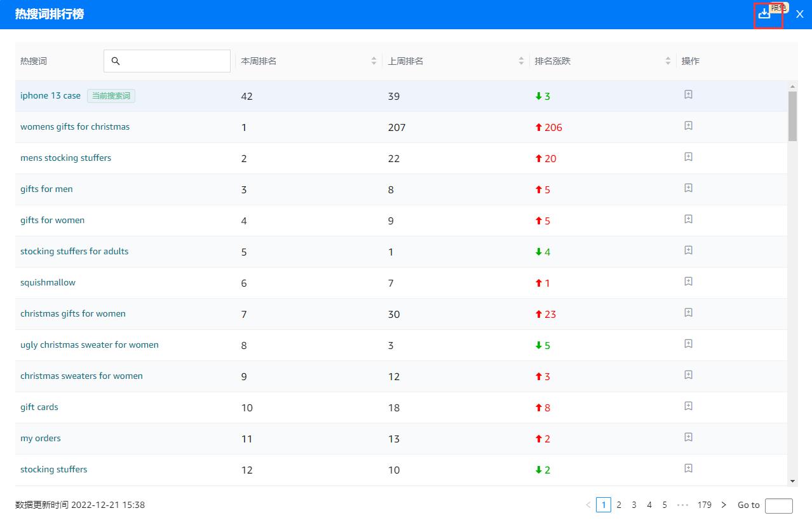Bookmark the christmas gifts for women row
Viewport: 812px width, 527px height.
pyautogui.click(x=688, y=313)
